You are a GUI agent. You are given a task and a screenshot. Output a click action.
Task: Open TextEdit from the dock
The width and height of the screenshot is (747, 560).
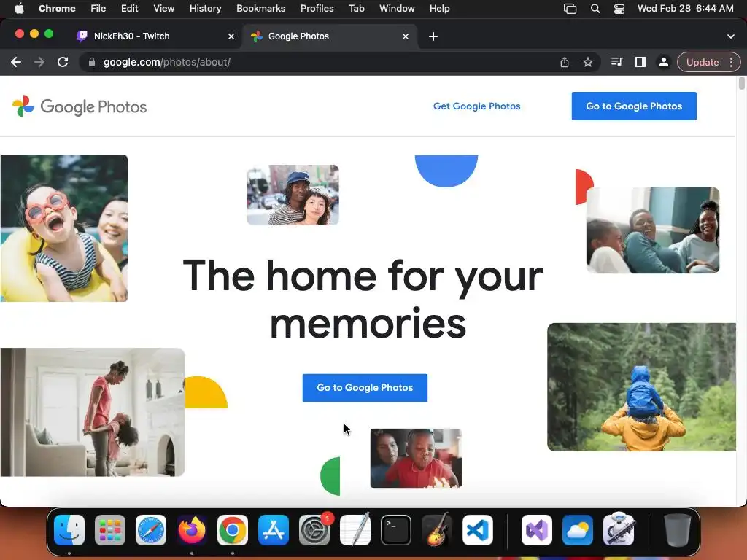click(x=355, y=530)
